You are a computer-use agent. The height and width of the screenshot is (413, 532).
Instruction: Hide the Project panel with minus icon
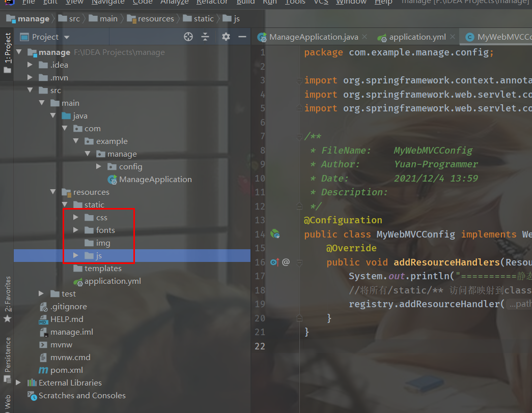coord(242,37)
